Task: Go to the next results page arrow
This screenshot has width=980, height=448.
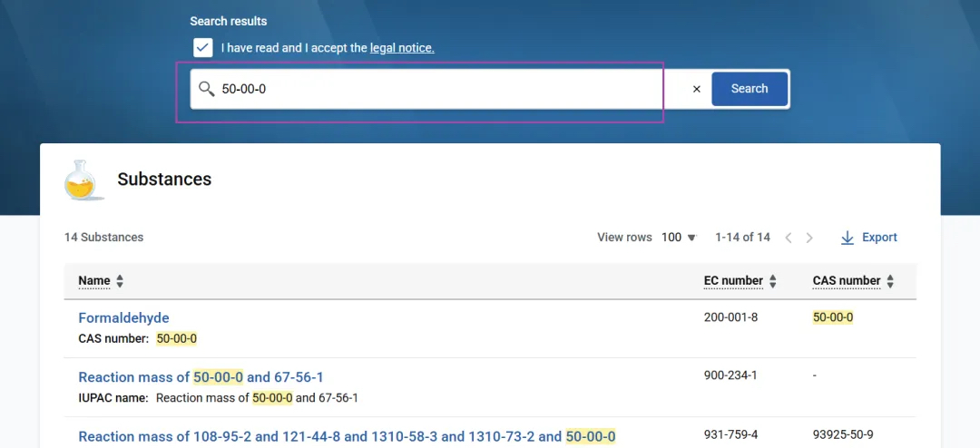Action: [809, 238]
